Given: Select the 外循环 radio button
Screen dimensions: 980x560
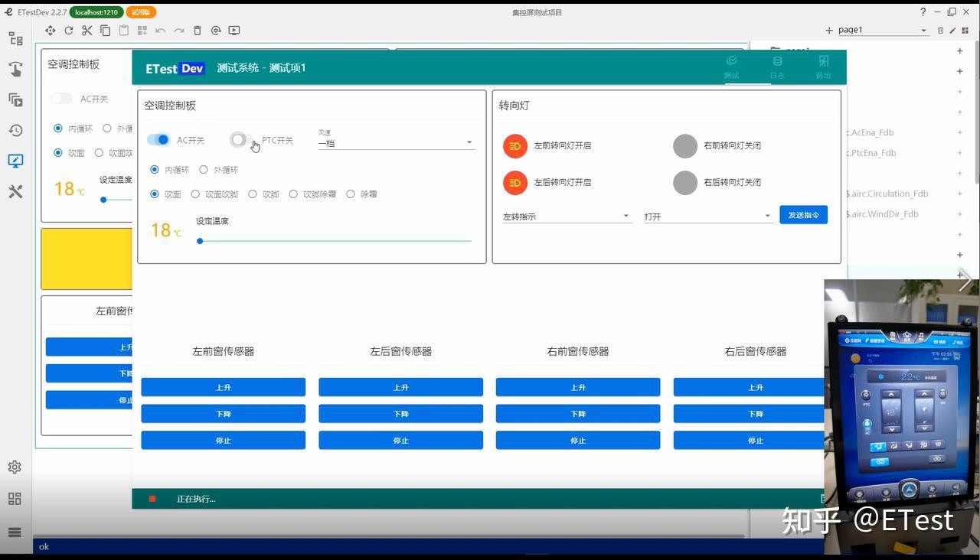Looking at the screenshot, I should point(204,169).
